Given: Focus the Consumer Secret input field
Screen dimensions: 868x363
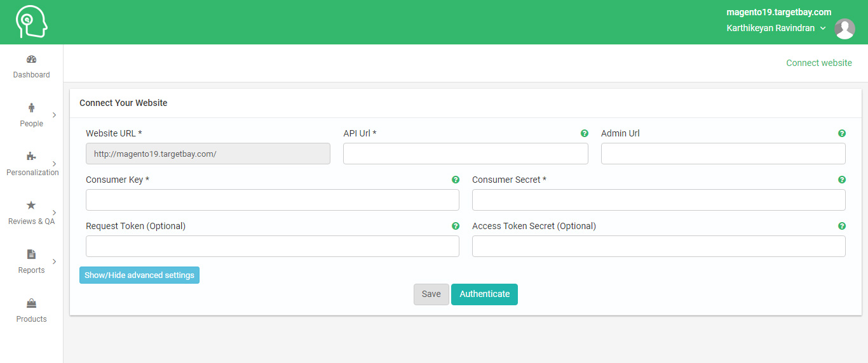Looking at the screenshot, I should click(659, 200).
